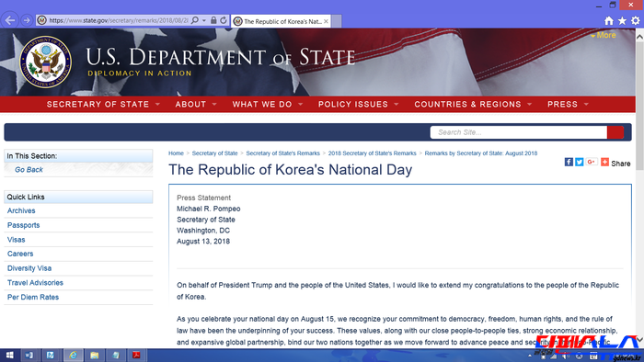644x362 pixels.
Task: Close the Republic of Korea's Nat... tab
Action: [326, 21]
